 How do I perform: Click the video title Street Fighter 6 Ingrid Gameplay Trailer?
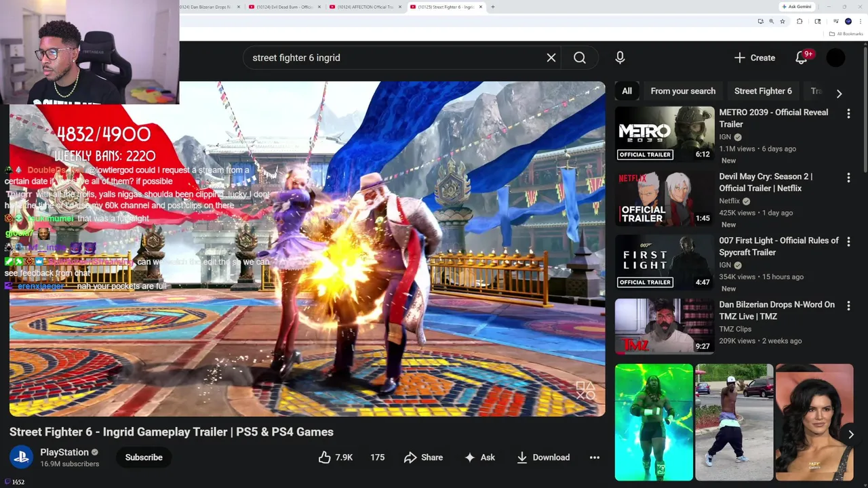point(172,432)
